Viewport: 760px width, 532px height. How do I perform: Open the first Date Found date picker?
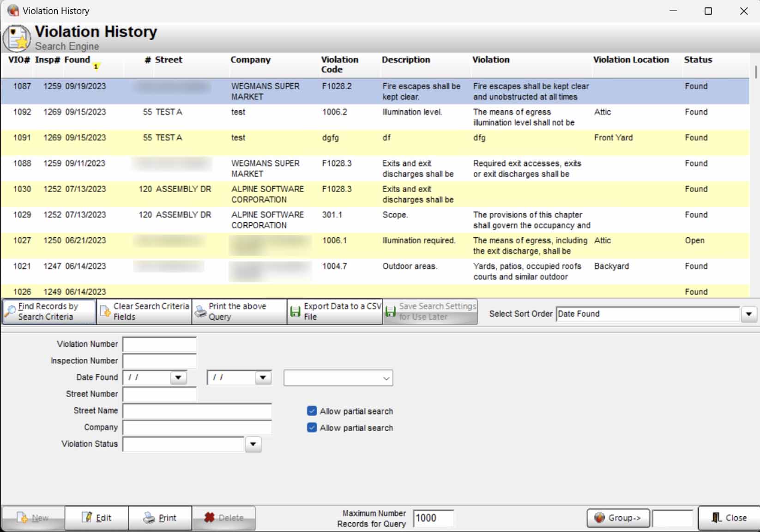pos(178,377)
